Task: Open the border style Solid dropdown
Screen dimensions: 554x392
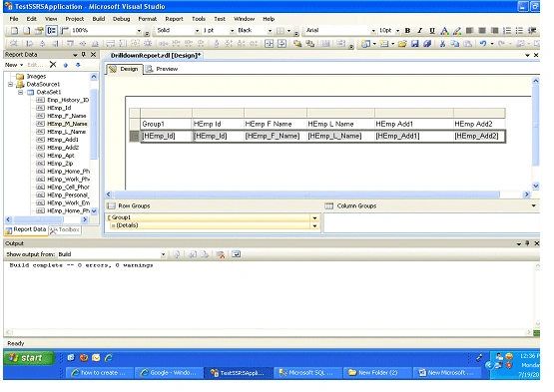Action: 198,31
